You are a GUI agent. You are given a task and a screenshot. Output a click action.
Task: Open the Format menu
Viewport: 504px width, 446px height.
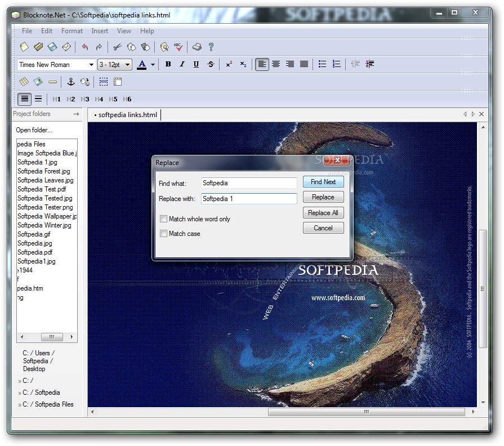pos(72,31)
